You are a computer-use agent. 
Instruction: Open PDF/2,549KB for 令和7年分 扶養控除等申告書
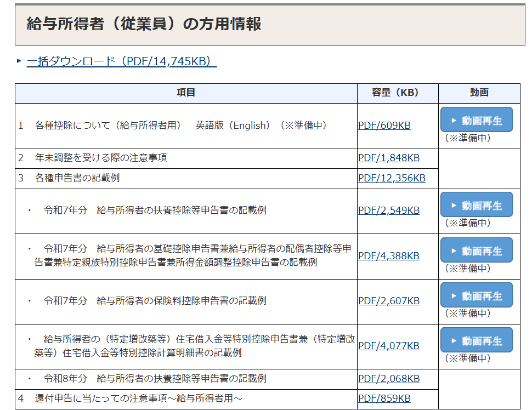388,210
